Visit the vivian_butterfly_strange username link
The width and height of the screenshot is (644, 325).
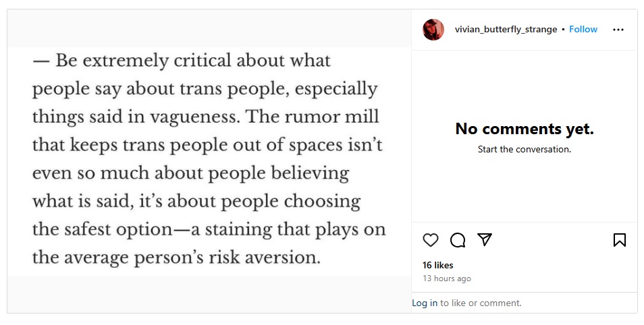click(506, 30)
